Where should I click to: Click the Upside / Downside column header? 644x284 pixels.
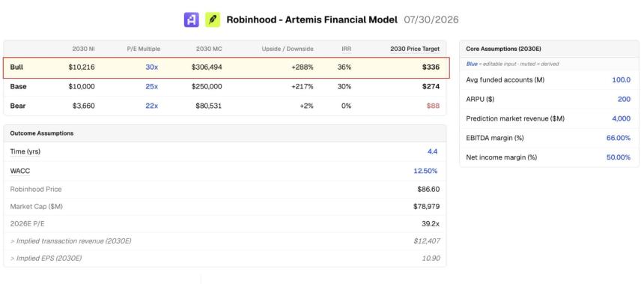click(x=288, y=49)
